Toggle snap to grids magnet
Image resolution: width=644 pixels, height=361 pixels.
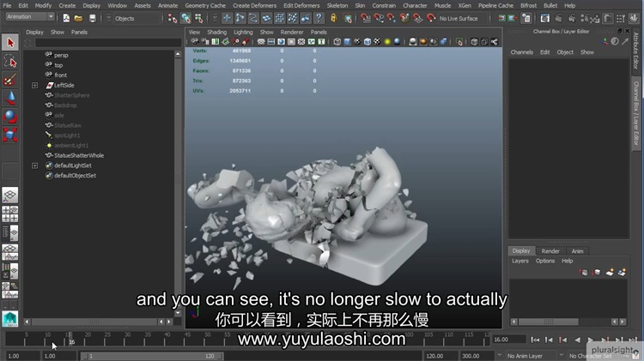point(365,18)
